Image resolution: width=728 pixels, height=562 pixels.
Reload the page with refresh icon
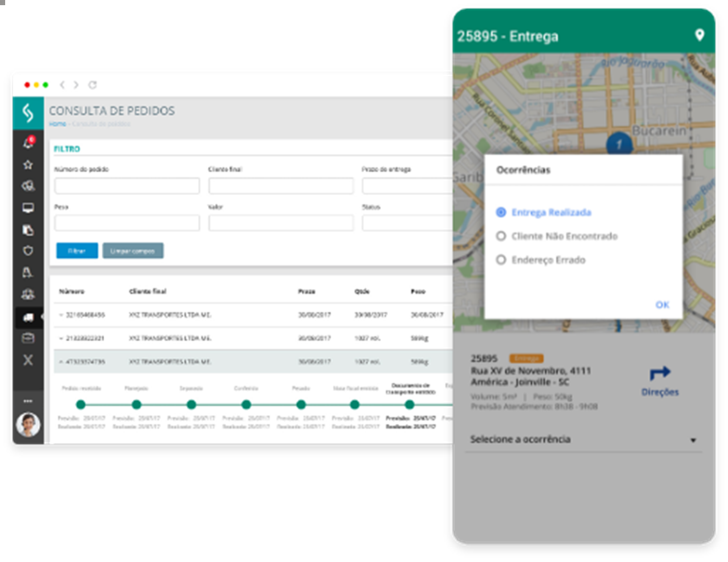coord(92,85)
